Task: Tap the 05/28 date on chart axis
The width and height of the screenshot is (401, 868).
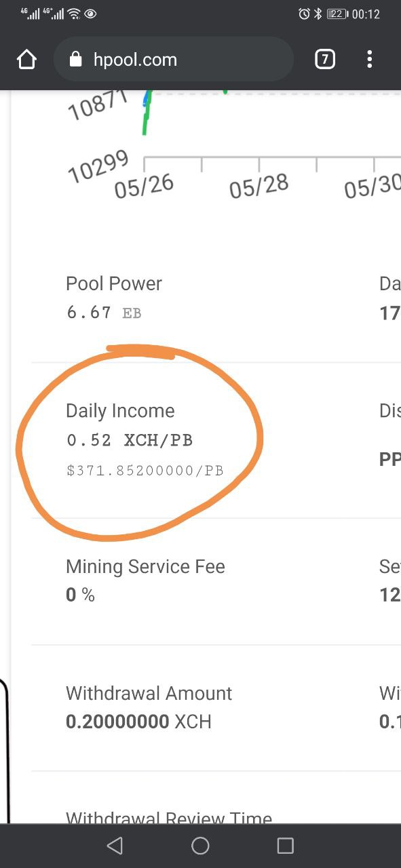Action: pos(259,186)
